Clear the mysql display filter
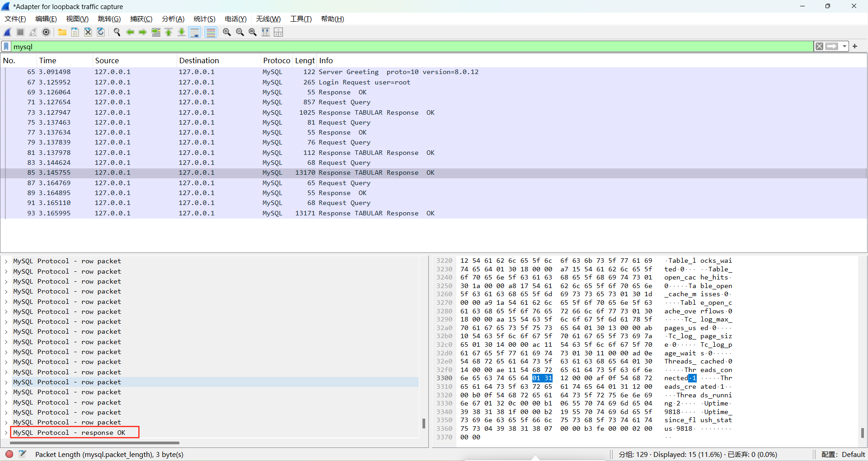Image resolution: width=868 pixels, height=461 pixels. (x=819, y=47)
